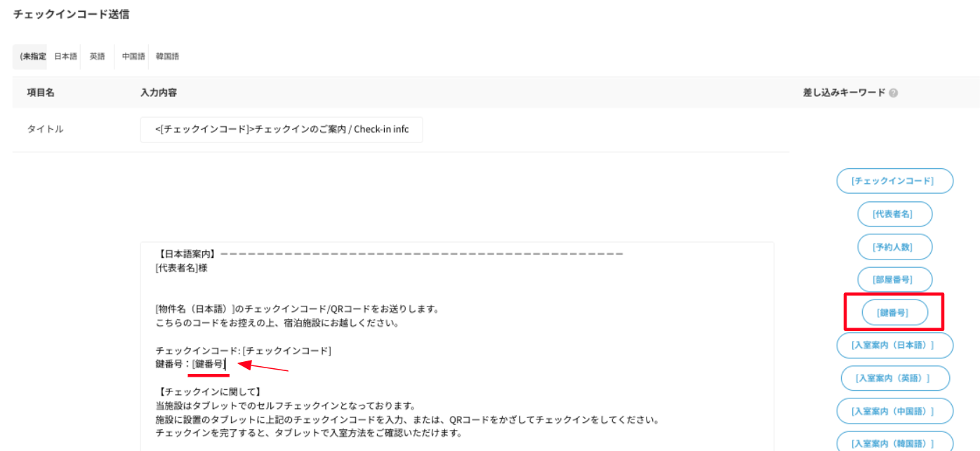980x451 pixels.
Task: Click the [入室案内（韓国語）] keyword button
Action: tap(894, 443)
